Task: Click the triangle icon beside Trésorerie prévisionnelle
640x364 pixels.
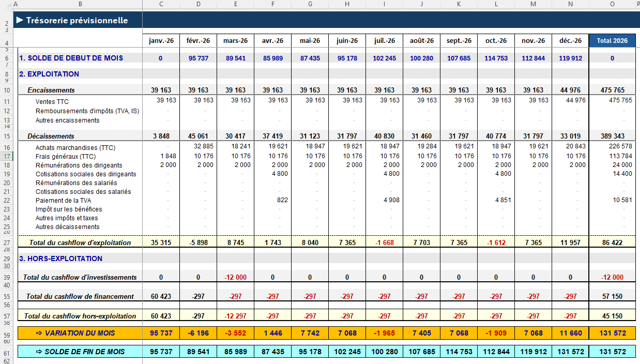Action: [20, 21]
